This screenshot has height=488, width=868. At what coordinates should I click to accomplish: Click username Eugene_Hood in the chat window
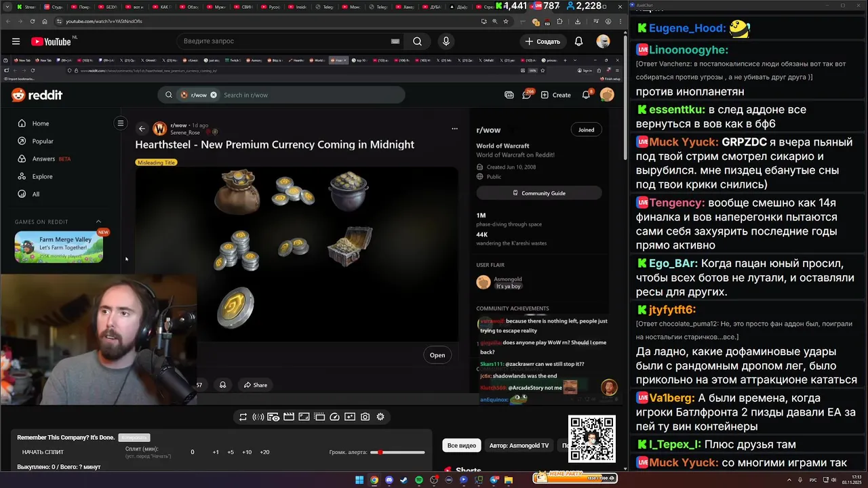(x=688, y=28)
